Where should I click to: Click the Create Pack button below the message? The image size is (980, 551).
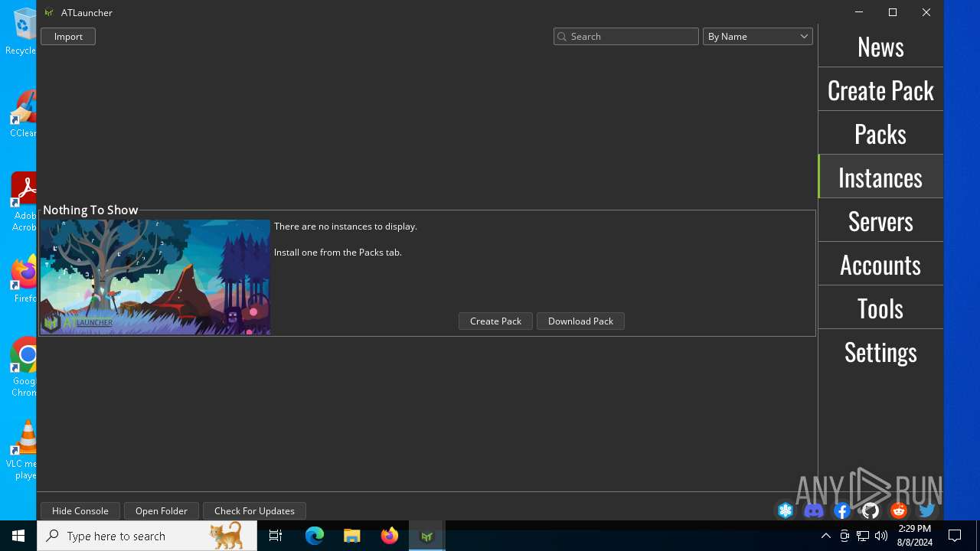[x=495, y=321]
